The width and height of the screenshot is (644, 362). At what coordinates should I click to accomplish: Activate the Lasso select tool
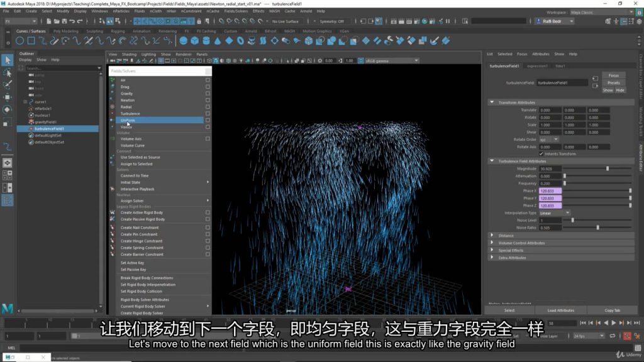click(8, 73)
